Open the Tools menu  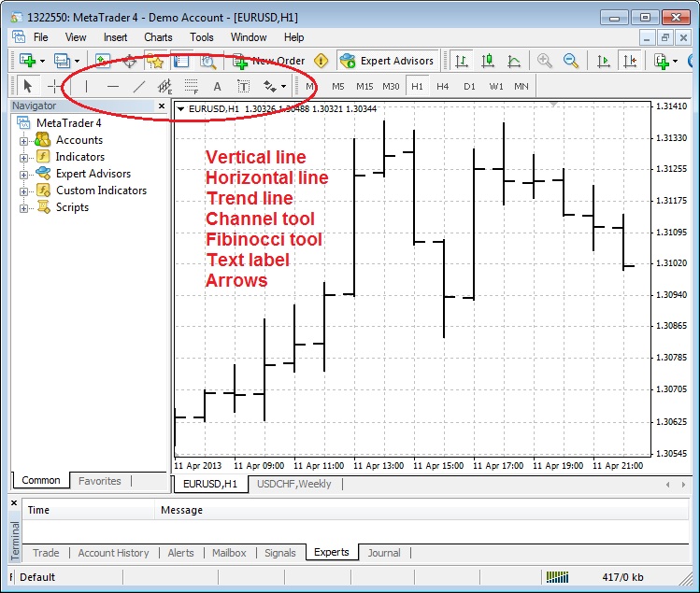point(201,37)
